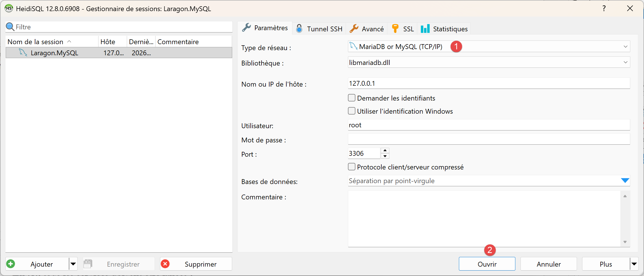Check Utiliser l'identification Windows
The width and height of the screenshot is (644, 276).
click(x=352, y=111)
